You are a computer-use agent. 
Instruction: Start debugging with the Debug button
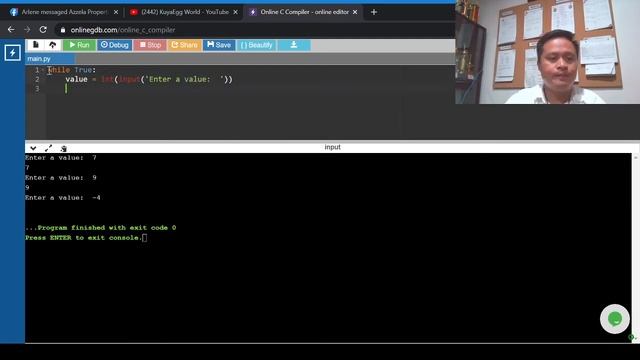115,45
